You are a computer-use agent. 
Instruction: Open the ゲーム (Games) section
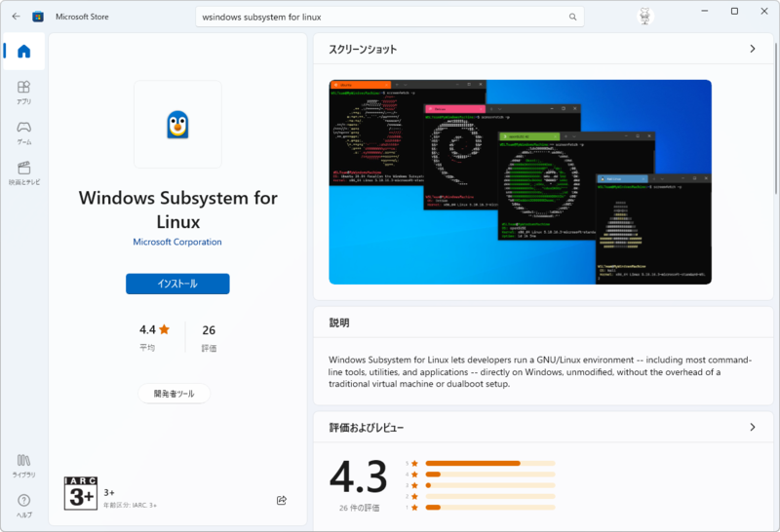pos(23,133)
